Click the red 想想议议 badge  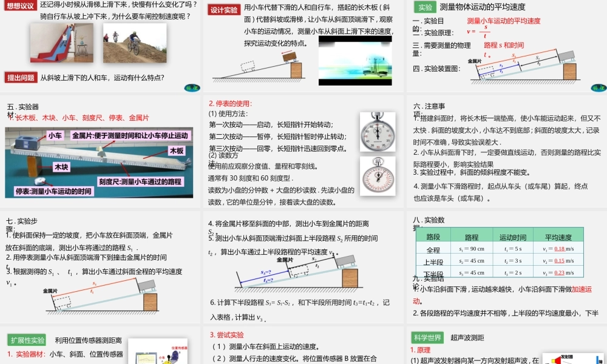20,5
